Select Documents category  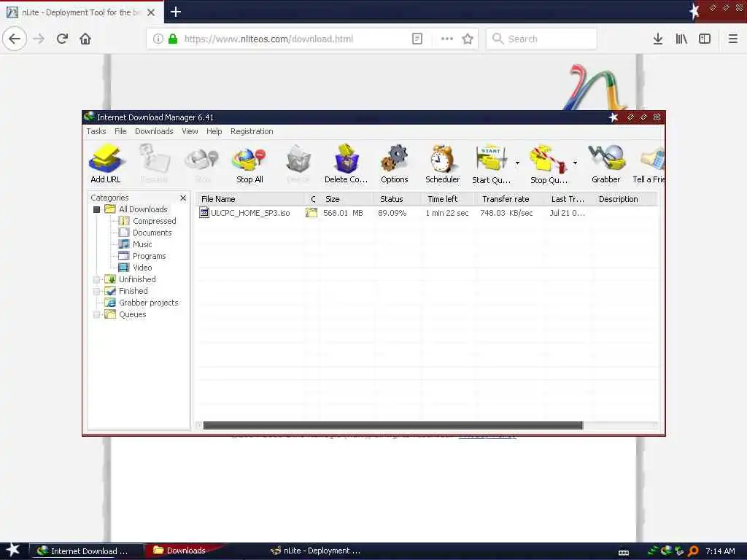click(152, 233)
